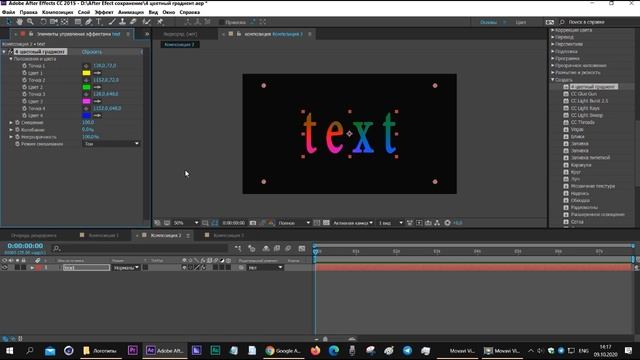
Task: Select the Brush tool
Action: point(112,22)
